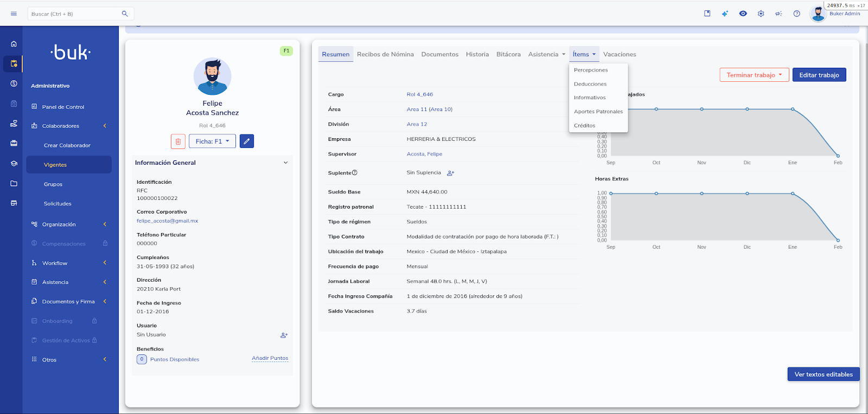The image size is (868, 414).
Task: Click the add user icon beside Sin Usuario
Action: [x=284, y=335]
